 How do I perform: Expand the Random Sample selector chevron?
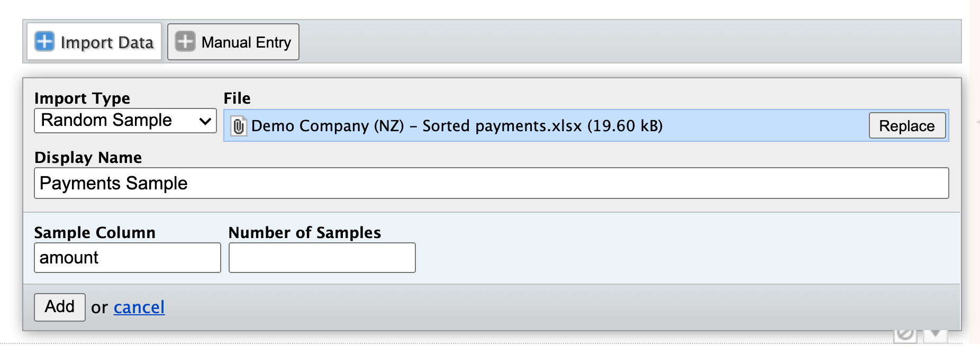pyautogui.click(x=206, y=121)
